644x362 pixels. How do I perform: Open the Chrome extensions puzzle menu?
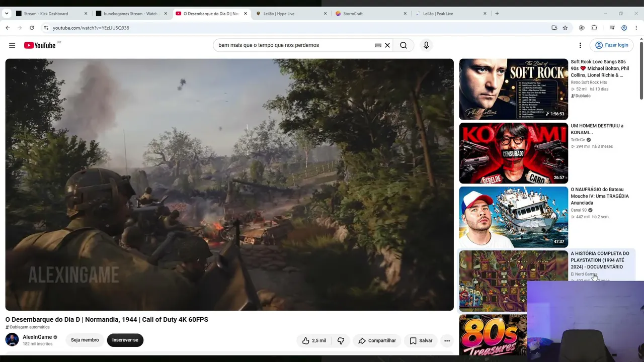594,28
